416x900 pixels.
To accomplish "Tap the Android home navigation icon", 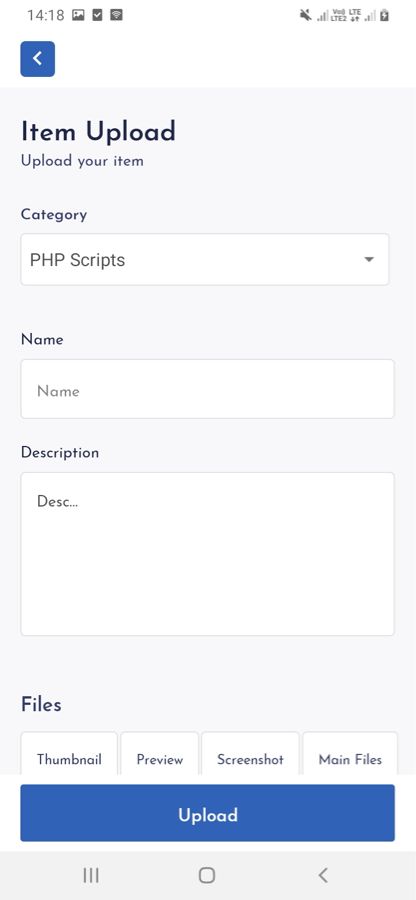I will 207,875.
